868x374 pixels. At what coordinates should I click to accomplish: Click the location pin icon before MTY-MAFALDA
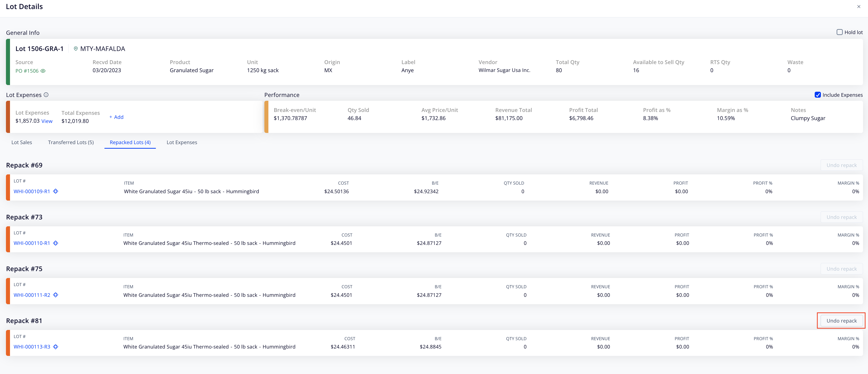point(76,49)
